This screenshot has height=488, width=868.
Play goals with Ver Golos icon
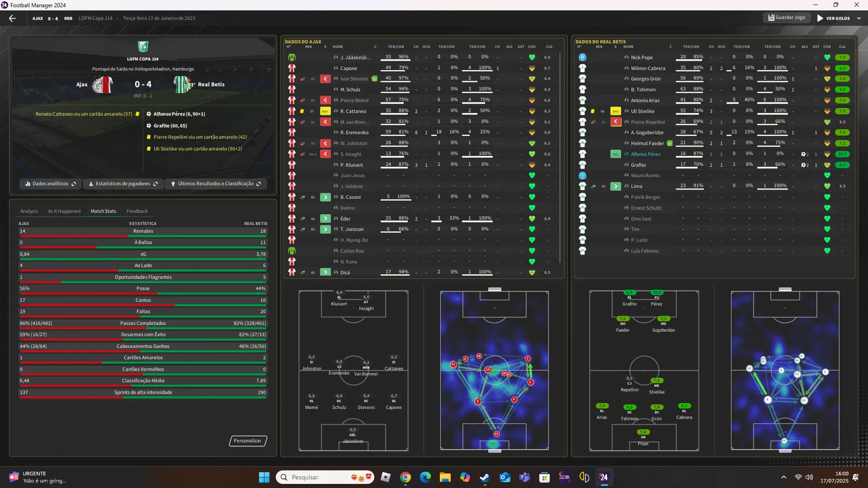click(820, 19)
